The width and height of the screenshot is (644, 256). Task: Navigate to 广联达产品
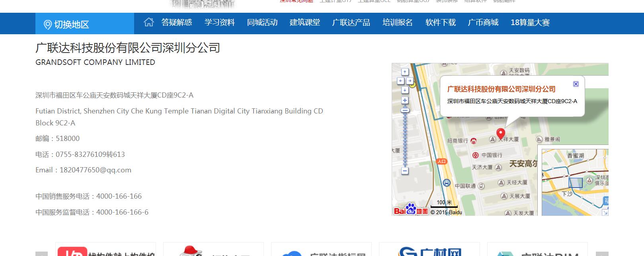coord(351,23)
